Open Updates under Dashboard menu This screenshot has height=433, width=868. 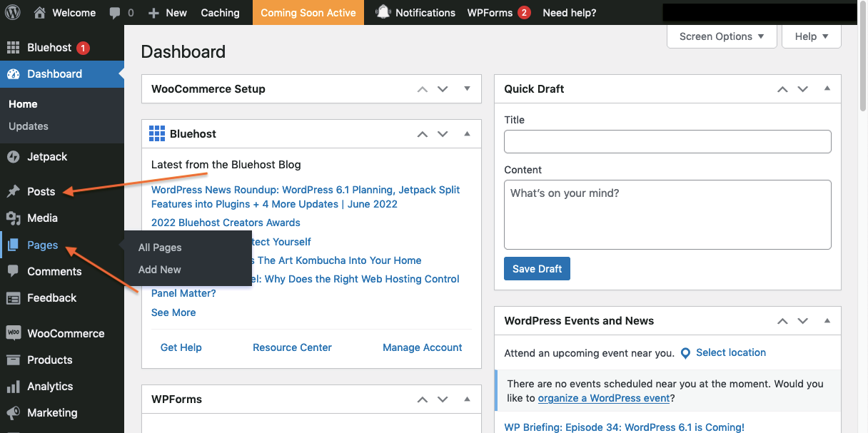pos(29,126)
